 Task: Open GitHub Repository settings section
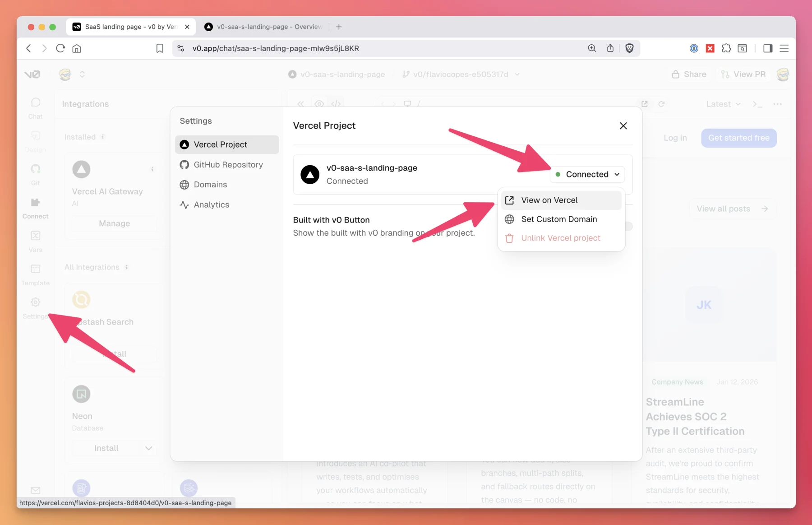(227, 165)
